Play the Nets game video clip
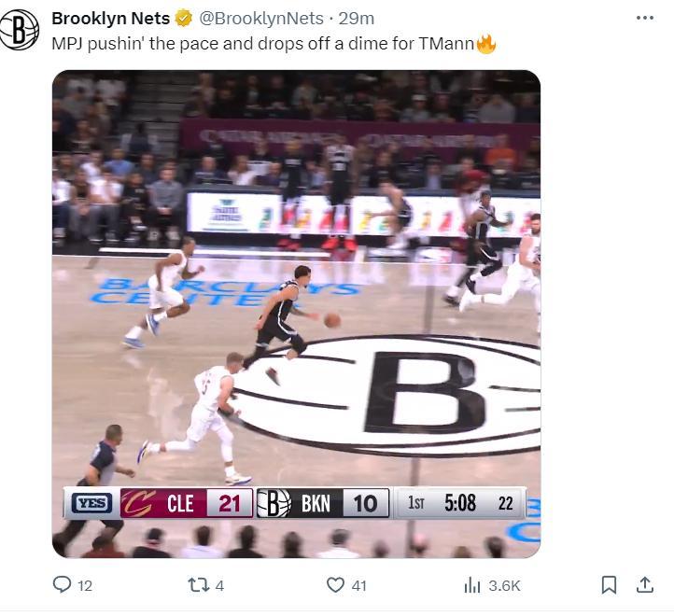 pos(296,314)
